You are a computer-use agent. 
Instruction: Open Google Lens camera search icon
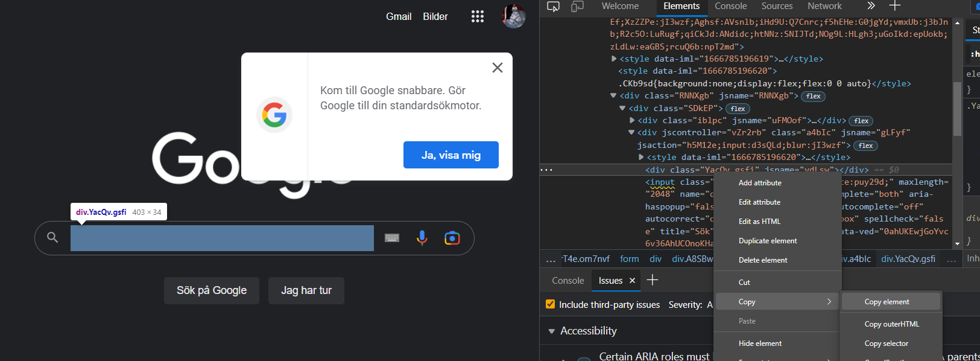click(452, 238)
